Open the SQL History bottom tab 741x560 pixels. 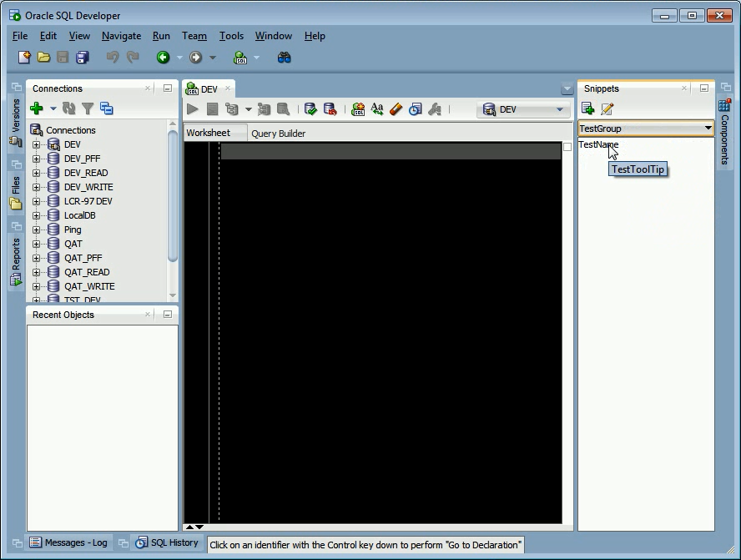click(x=167, y=542)
